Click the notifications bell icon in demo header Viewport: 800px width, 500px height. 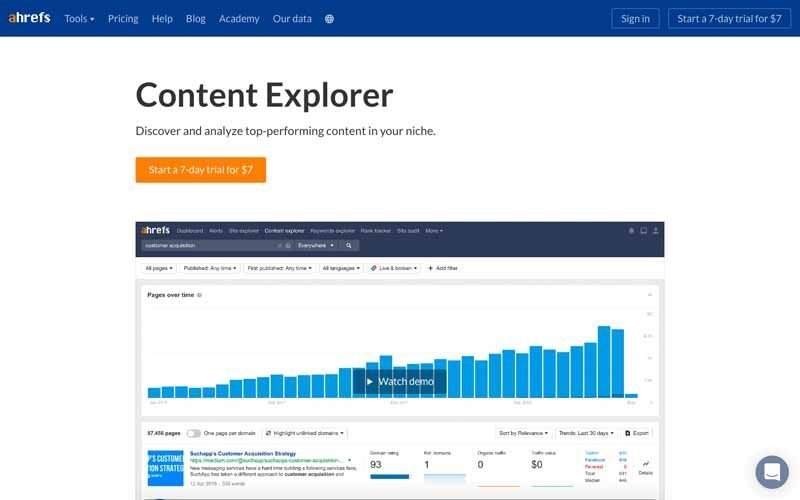tap(631, 231)
